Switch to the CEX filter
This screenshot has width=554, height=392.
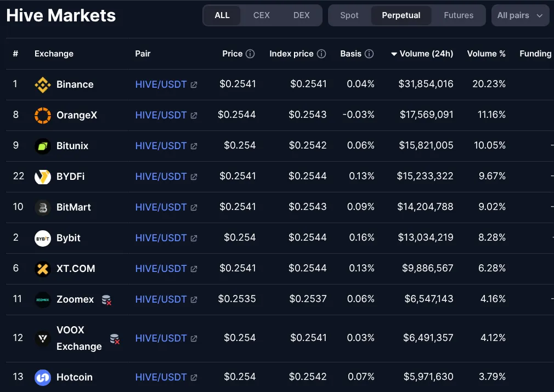[262, 15]
